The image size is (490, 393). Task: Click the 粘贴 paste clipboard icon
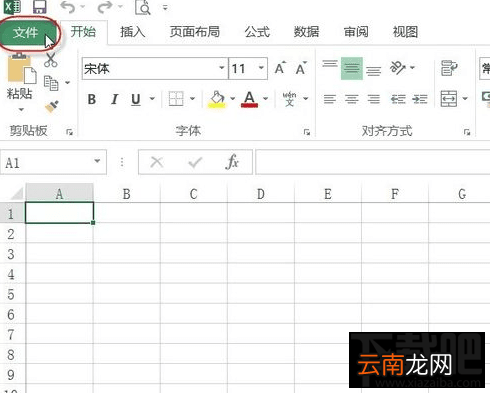(x=21, y=69)
